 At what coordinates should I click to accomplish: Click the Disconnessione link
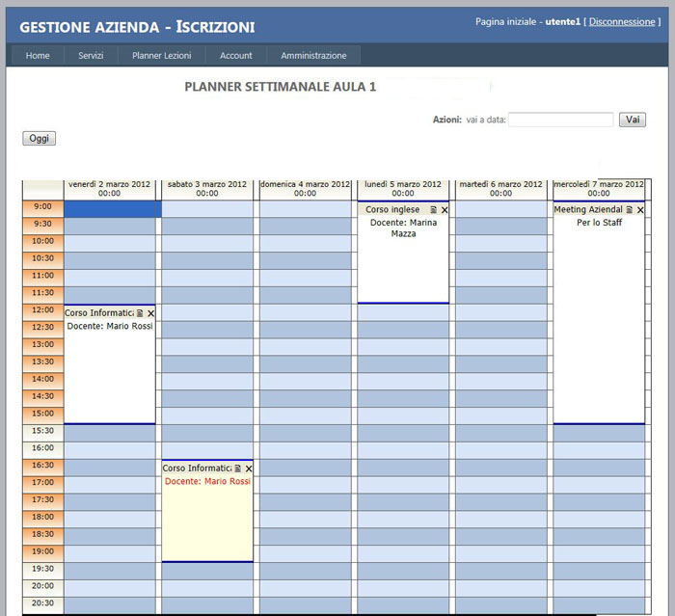[622, 21]
